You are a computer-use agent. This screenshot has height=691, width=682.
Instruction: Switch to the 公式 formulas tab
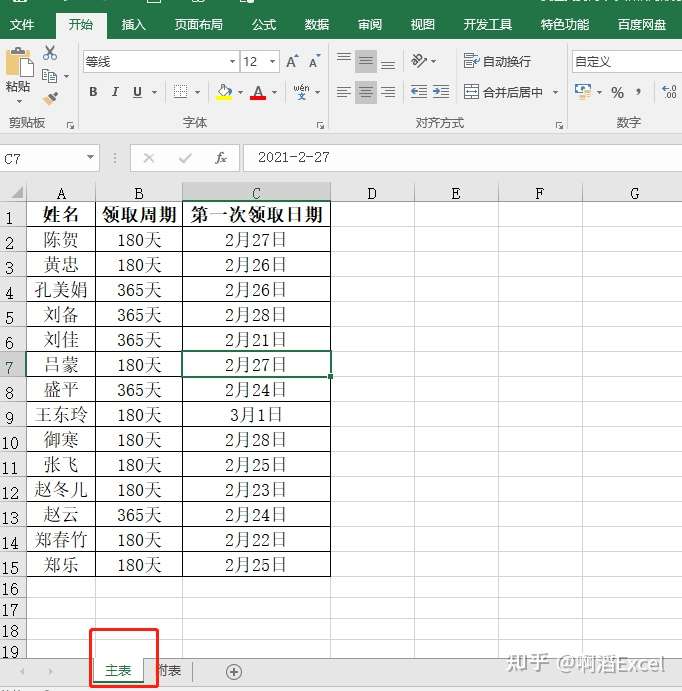264,24
